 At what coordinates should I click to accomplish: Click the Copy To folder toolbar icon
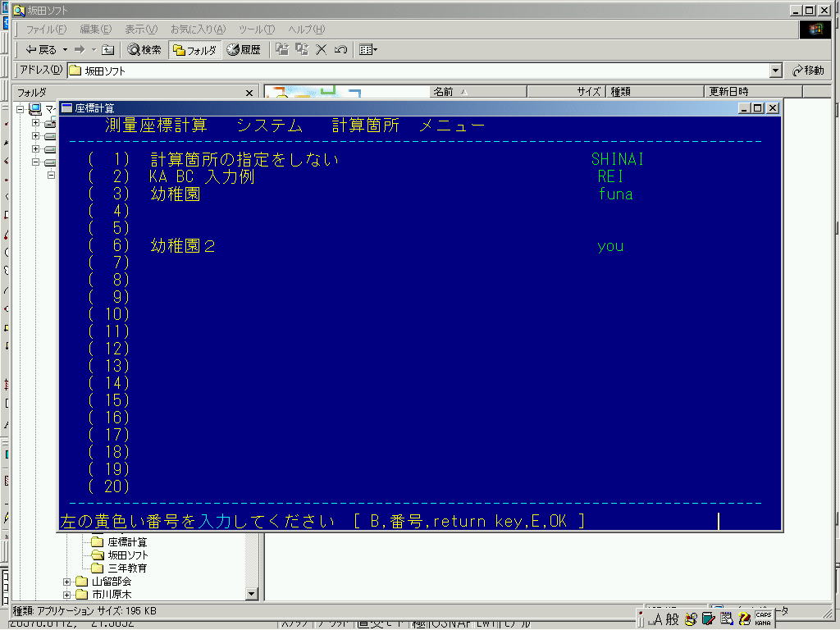(302, 49)
